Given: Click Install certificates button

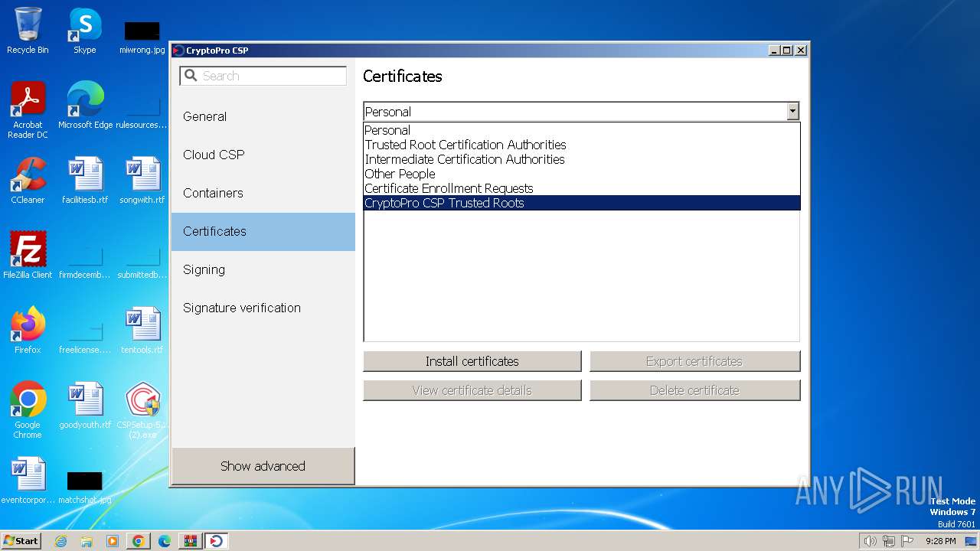Looking at the screenshot, I should pos(472,361).
